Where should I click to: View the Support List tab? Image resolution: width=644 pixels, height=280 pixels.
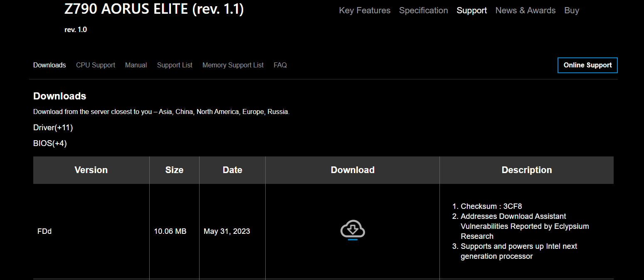[175, 65]
